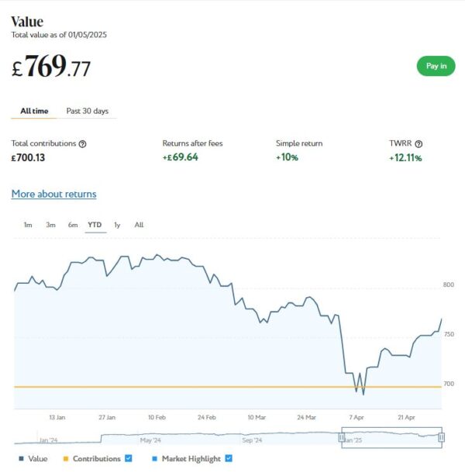465x476 pixels.
Task: Select the All chart range
Action: pos(139,225)
